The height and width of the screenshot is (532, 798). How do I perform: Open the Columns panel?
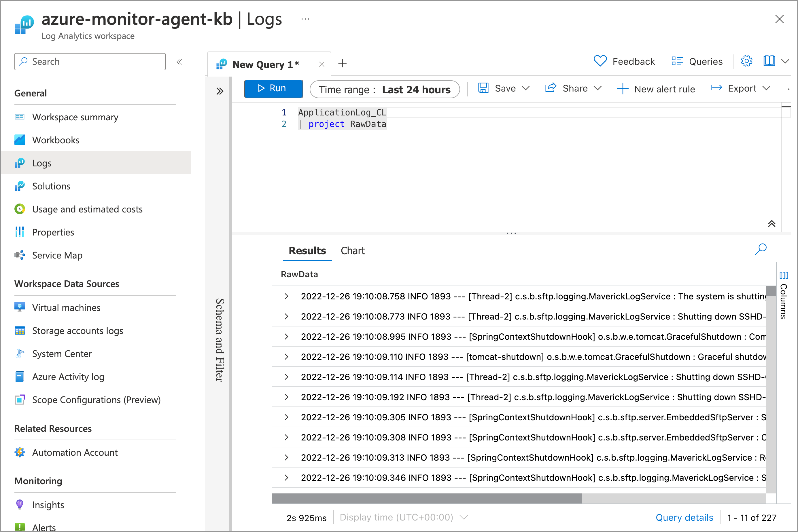tap(784, 295)
